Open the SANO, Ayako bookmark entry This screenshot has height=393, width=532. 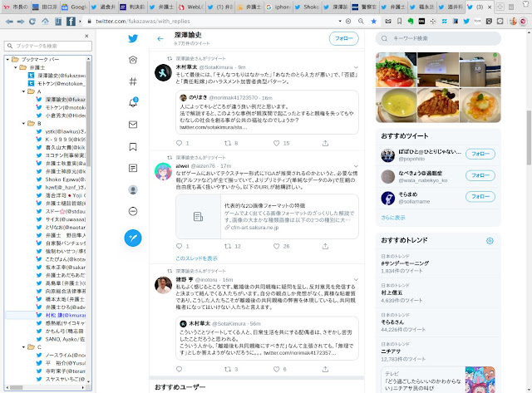62,339
